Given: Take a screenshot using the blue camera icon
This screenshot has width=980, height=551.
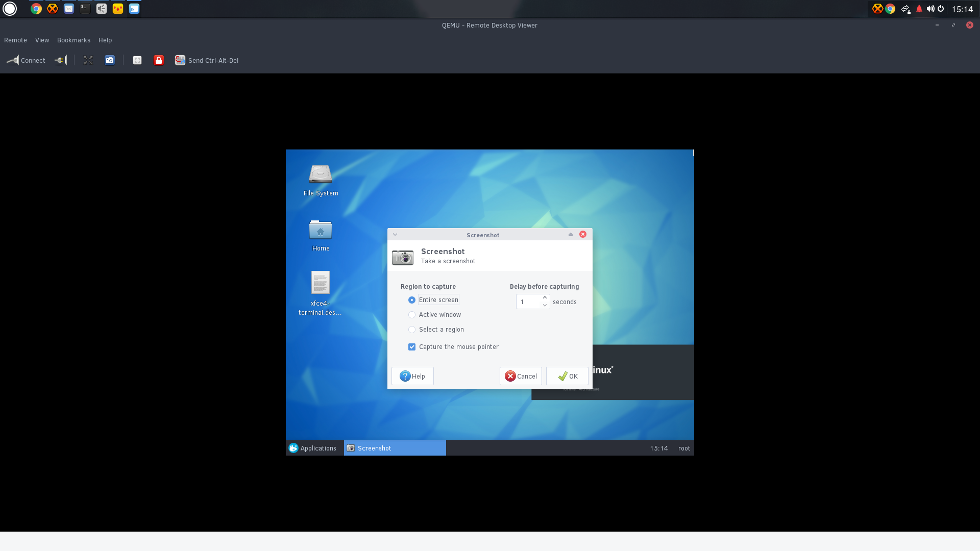Looking at the screenshot, I should click(x=110, y=60).
